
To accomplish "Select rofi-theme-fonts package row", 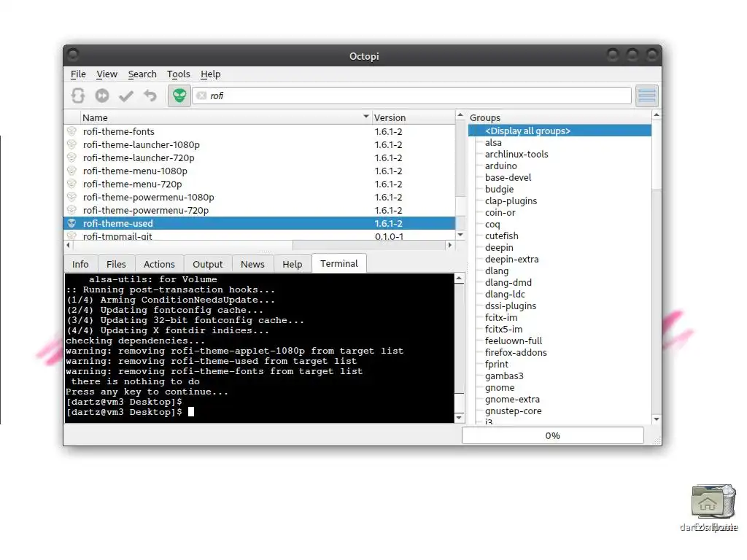I will coord(260,131).
